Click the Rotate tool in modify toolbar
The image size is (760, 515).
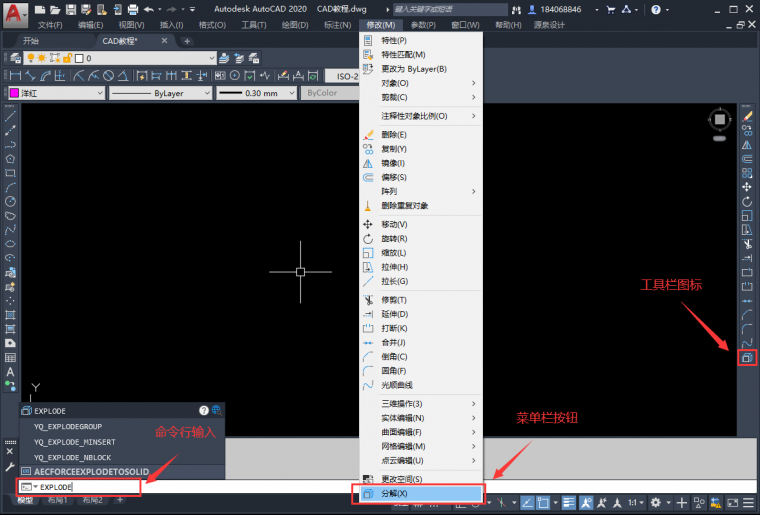pyautogui.click(x=747, y=201)
